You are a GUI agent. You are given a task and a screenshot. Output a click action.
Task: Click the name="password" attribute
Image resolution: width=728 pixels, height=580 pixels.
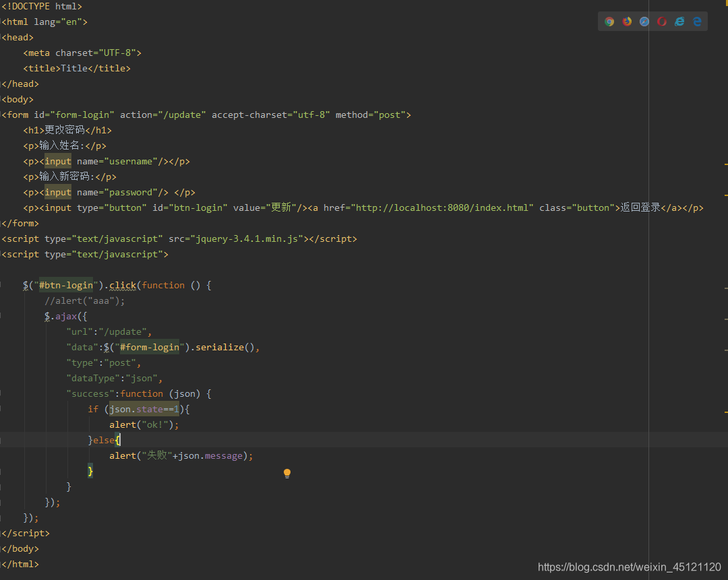point(117,193)
